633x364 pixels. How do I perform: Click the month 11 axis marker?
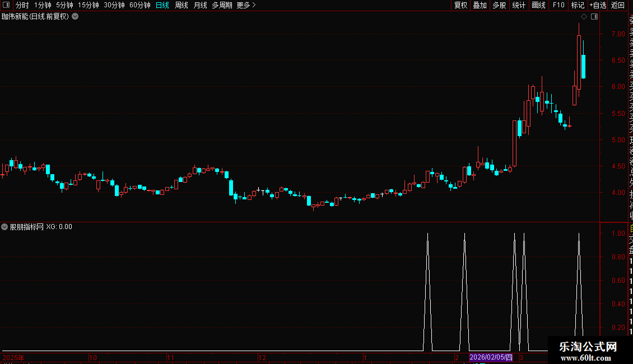pyautogui.click(x=170, y=357)
